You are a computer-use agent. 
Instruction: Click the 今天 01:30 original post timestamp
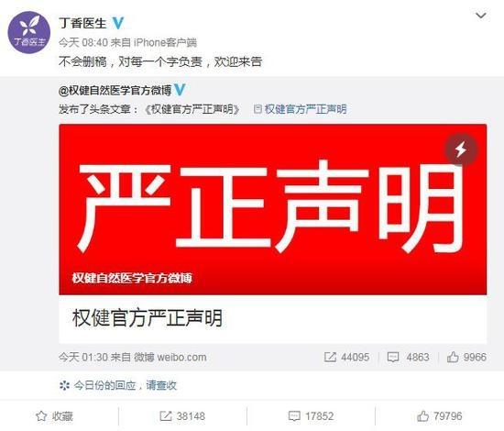click(x=82, y=357)
